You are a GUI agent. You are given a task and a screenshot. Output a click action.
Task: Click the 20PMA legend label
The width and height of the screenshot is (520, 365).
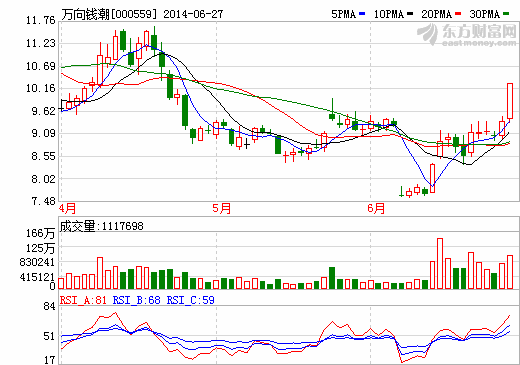pos(437,14)
